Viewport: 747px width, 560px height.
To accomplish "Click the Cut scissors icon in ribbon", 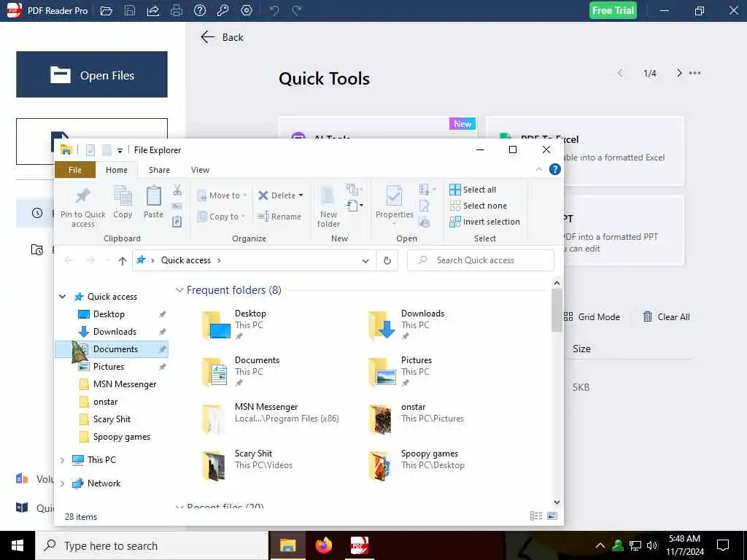I will (x=177, y=190).
